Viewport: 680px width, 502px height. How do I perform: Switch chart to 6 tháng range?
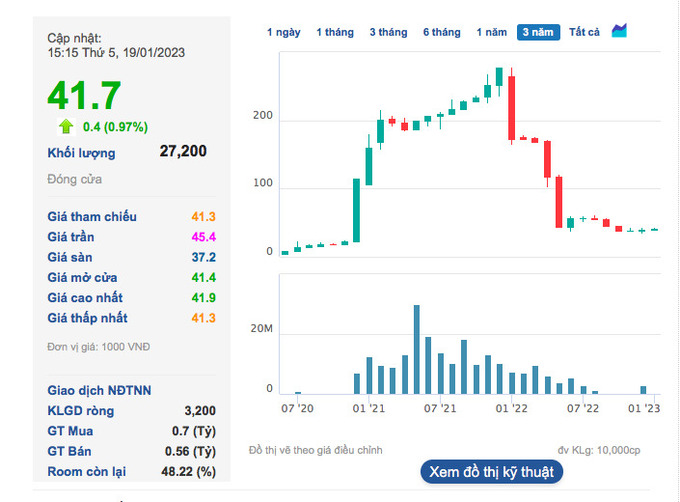(442, 33)
